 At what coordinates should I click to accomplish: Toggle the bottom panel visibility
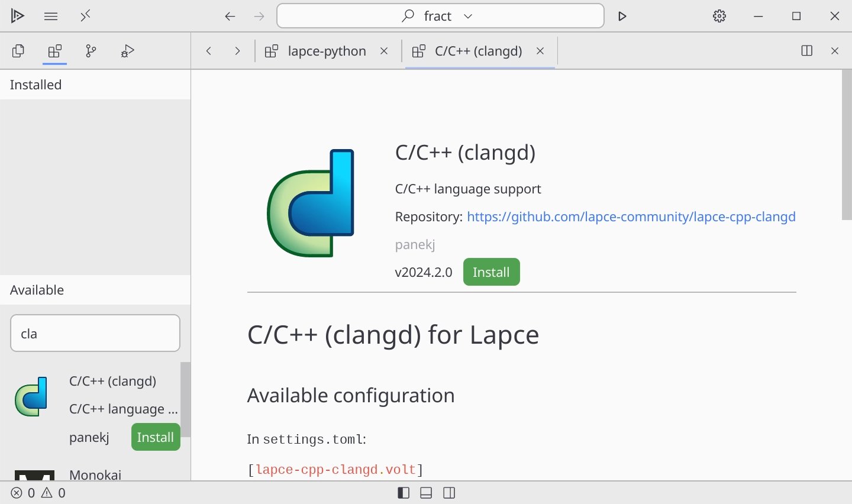pos(426,493)
